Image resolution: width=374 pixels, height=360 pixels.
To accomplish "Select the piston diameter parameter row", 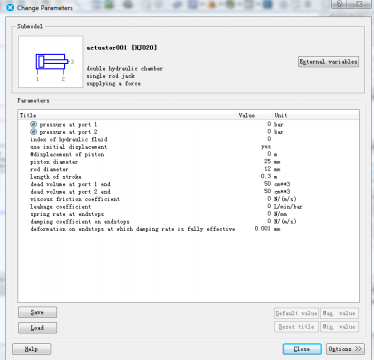I will tap(188, 162).
